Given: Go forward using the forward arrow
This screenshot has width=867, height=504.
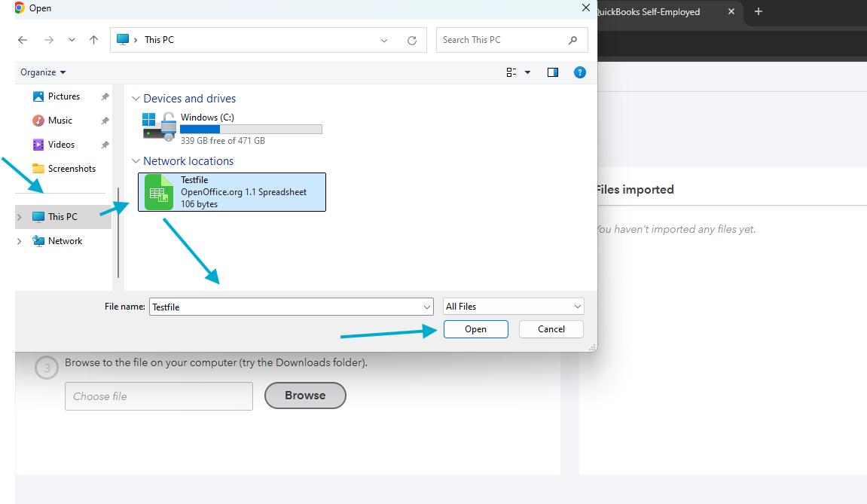Looking at the screenshot, I should tap(49, 40).
